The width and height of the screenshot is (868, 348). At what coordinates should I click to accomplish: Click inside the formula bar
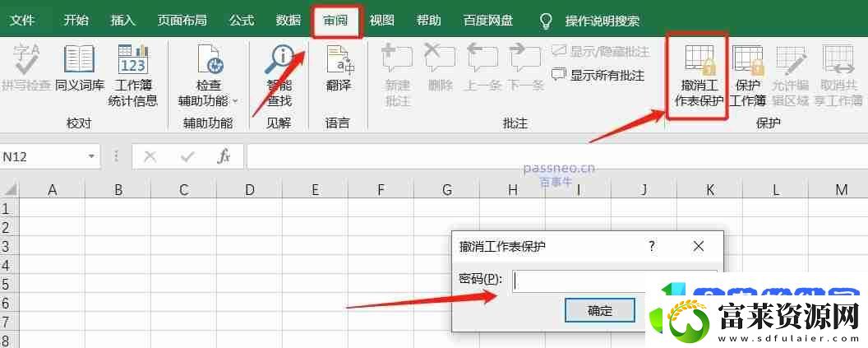[557, 157]
